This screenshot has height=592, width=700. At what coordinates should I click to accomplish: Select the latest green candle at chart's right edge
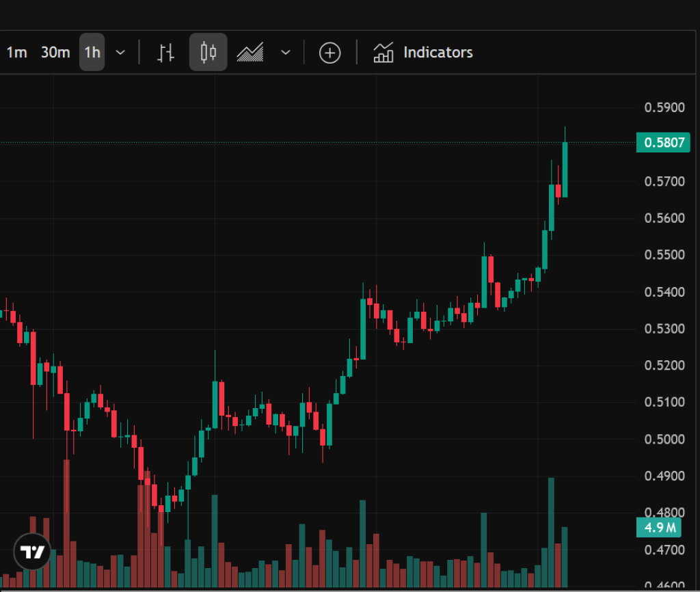pos(565,169)
